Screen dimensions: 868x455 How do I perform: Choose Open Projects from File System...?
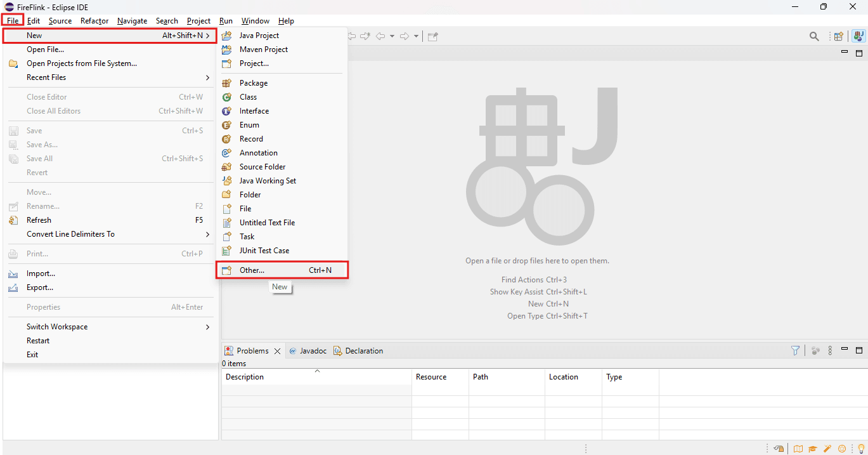point(110,63)
